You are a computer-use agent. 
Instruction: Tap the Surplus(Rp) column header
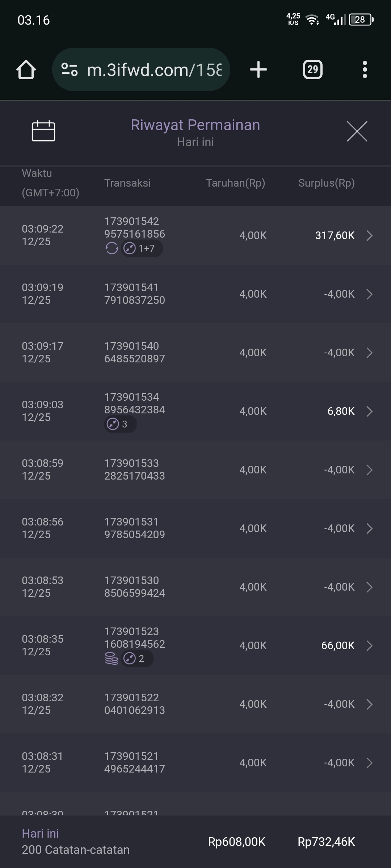[326, 183]
